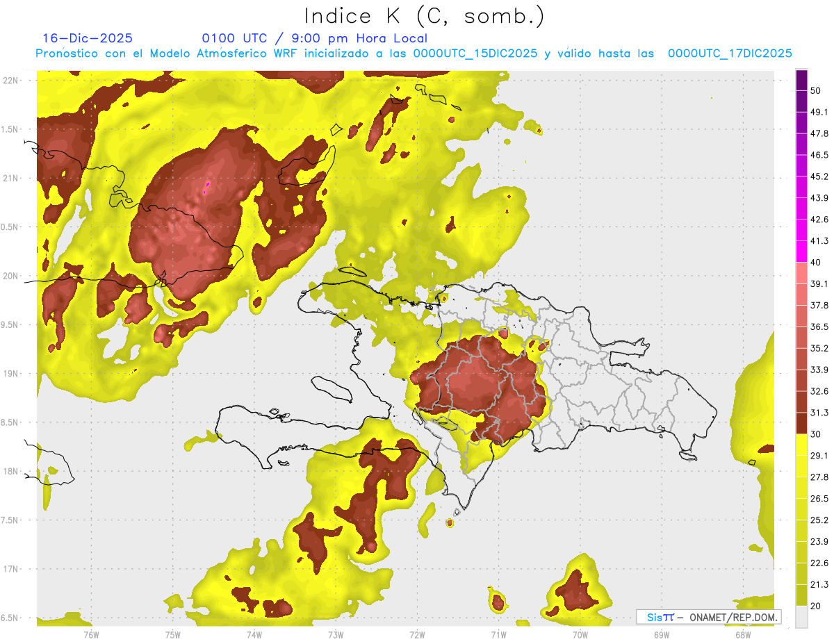Click the '39.1' color scale value
834x644 pixels.
(819, 283)
